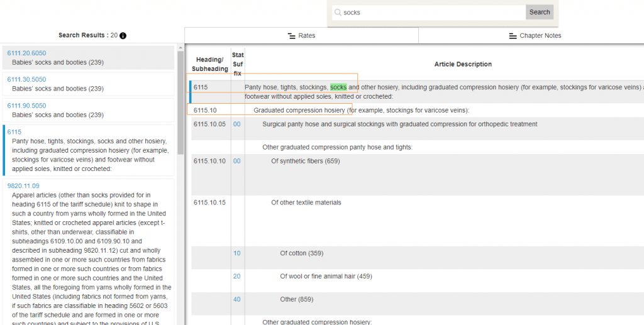Open result link 6111.20.6050
The image size is (644, 325).
point(26,53)
